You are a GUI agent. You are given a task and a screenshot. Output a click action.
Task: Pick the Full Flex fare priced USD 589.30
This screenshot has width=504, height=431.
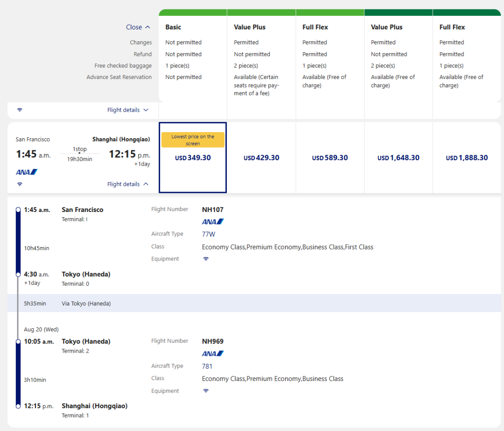coord(330,158)
